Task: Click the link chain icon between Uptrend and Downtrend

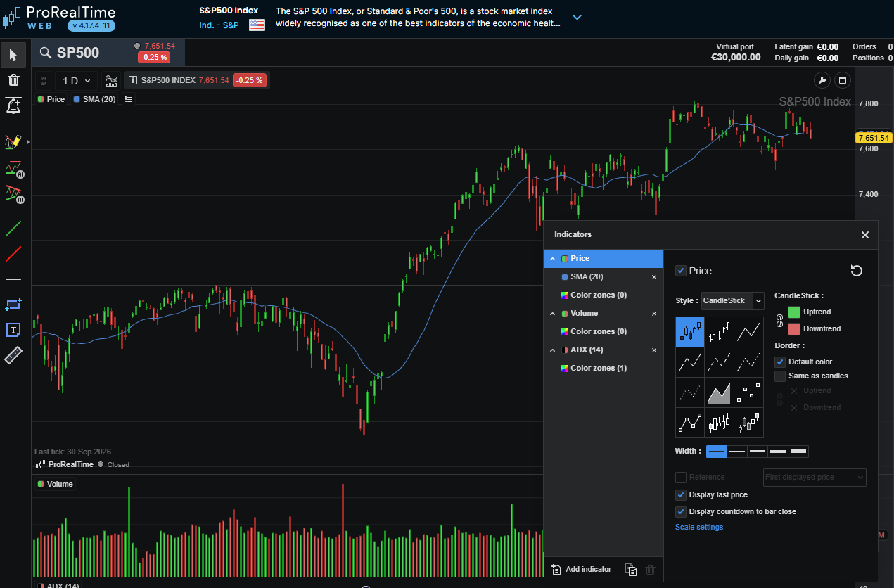Action: click(779, 321)
